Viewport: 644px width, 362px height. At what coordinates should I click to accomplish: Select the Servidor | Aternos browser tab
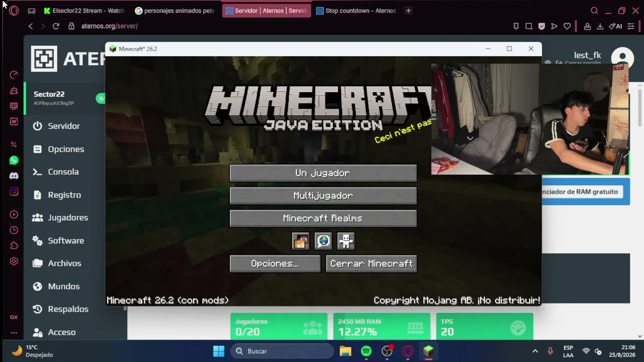(x=266, y=11)
